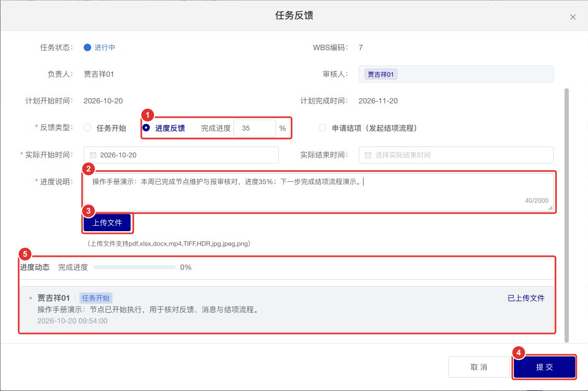
Task: Open the 选择实际结束时间 date picker field
Action: tap(456, 155)
